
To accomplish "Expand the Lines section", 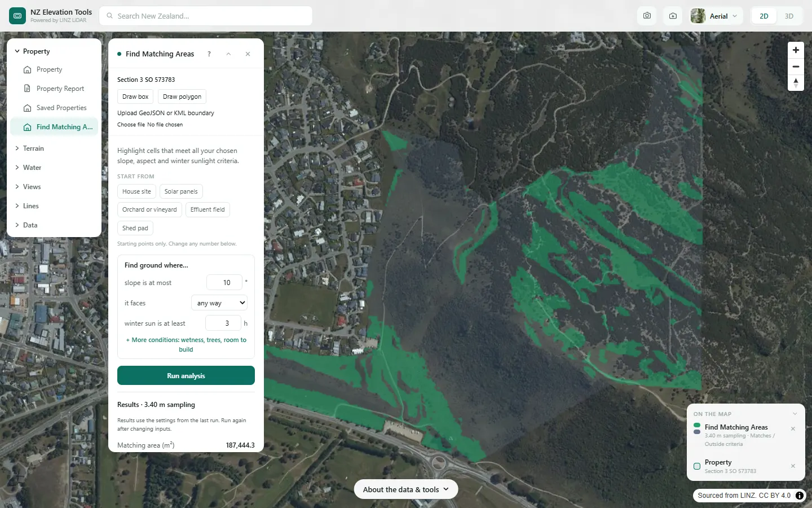I will [54, 206].
